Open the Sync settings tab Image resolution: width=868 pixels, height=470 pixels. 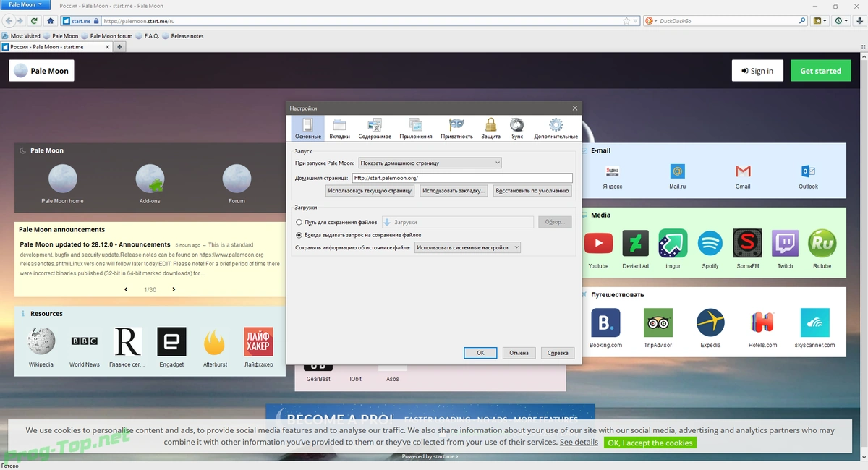[517, 129]
